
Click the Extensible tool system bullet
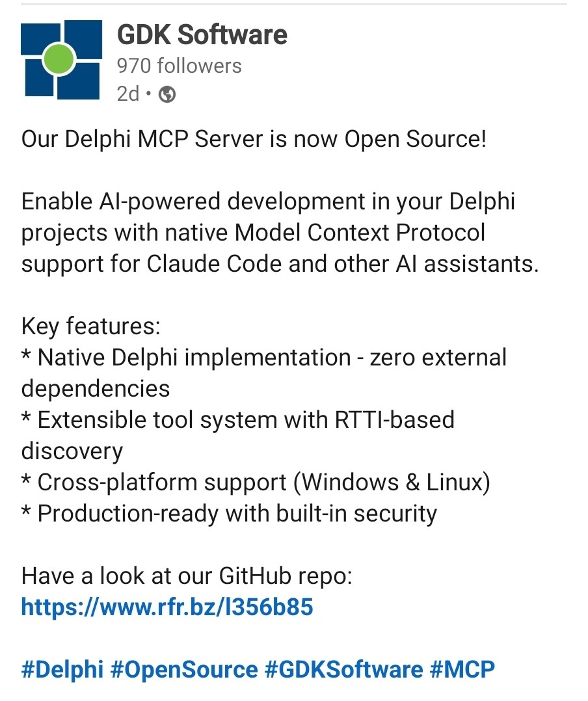pos(238,435)
